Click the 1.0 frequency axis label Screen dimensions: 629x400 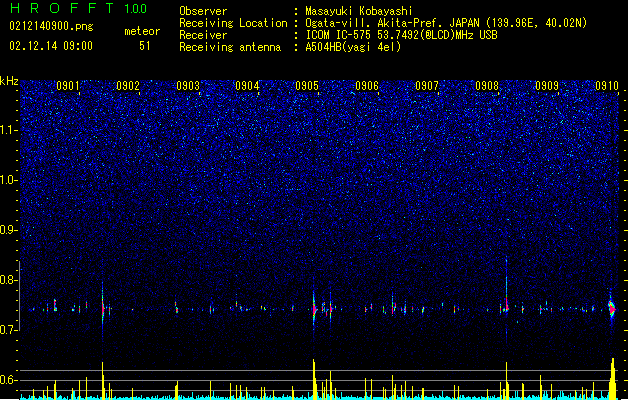pyautogui.click(x=9, y=180)
